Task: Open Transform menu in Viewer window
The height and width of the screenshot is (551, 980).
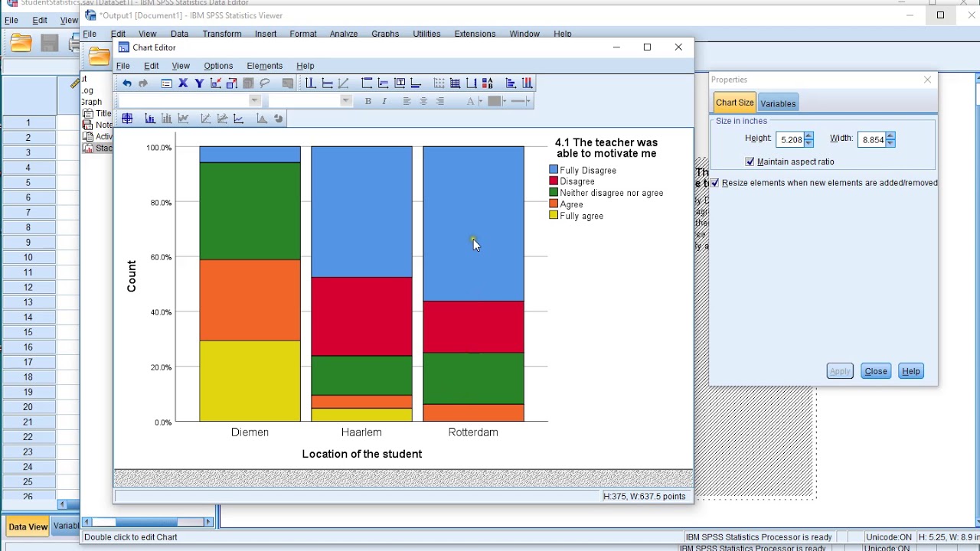Action: pyautogui.click(x=222, y=34)
